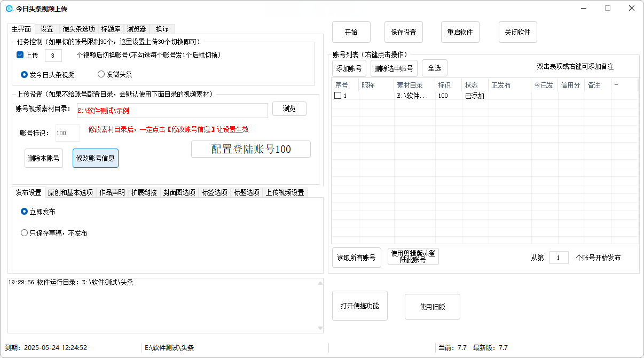Image resolution: width=644 pixels, height=358 pixels.
Task: Click the upload count field showing 3
Action: click(x=53, y=56)
